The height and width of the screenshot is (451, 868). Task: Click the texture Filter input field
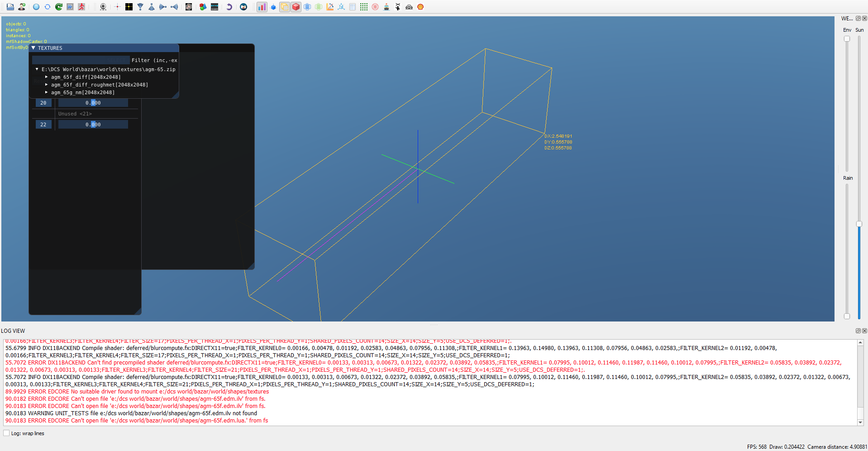(81, 60)
